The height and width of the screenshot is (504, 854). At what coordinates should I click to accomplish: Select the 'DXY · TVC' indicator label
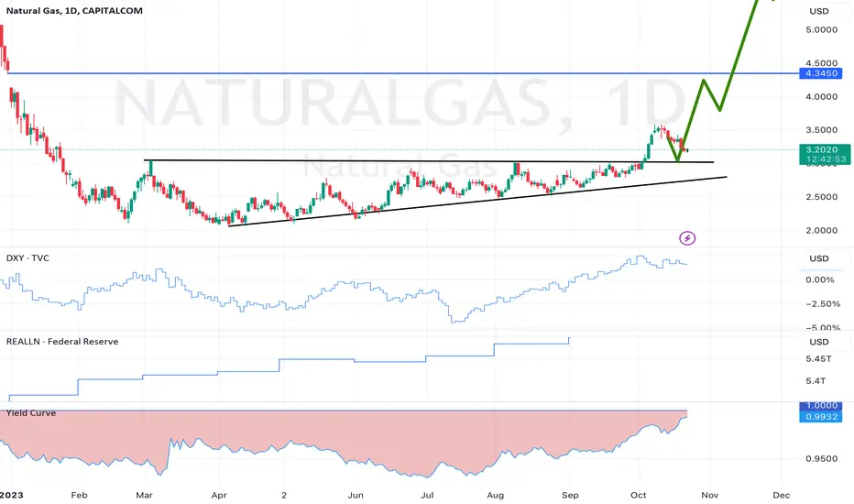tap(27, 257)
